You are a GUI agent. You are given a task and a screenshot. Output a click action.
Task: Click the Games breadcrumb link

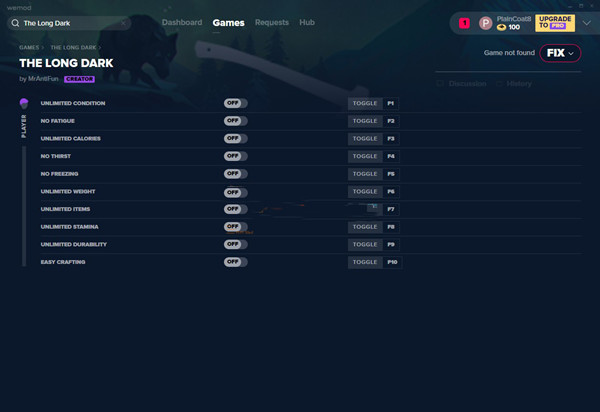[29, 47]
